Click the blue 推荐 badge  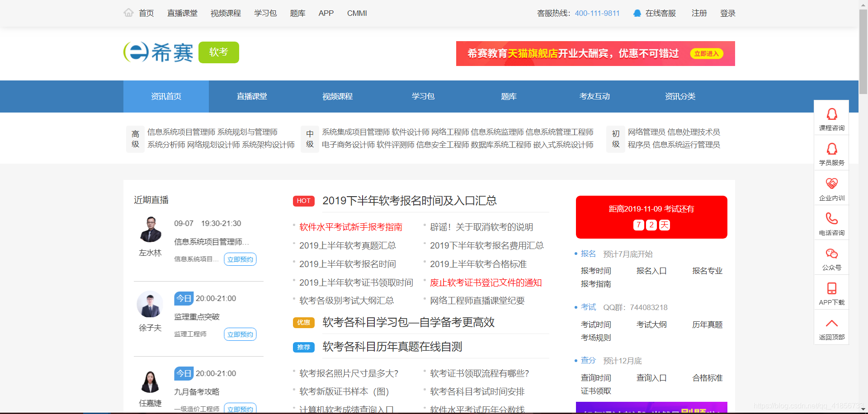tap(304, 347)
